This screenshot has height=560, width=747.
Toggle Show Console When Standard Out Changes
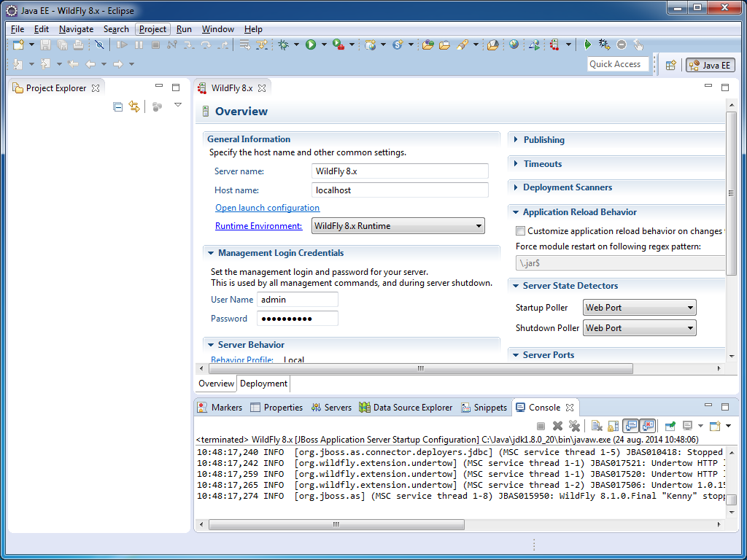click(631, 425)
